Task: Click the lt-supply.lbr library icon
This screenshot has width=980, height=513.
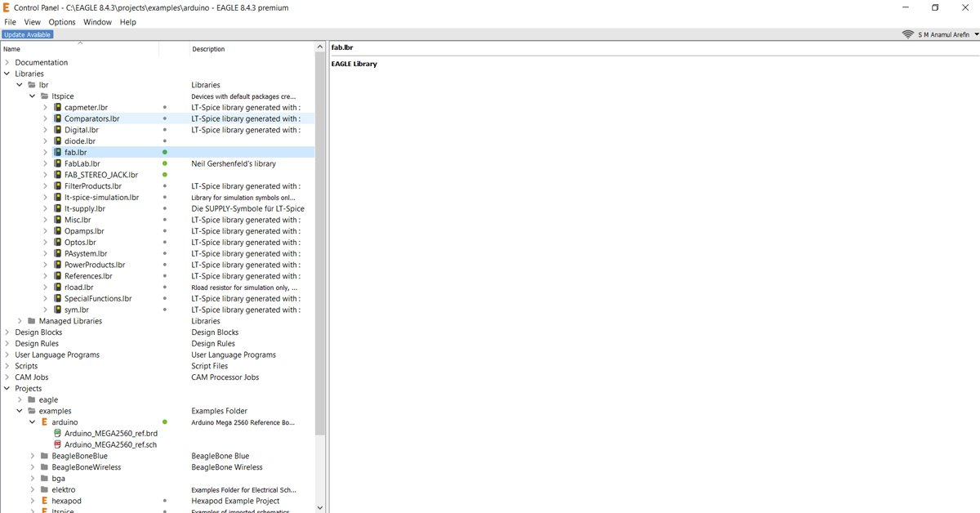Action: (x=58, y=208)
